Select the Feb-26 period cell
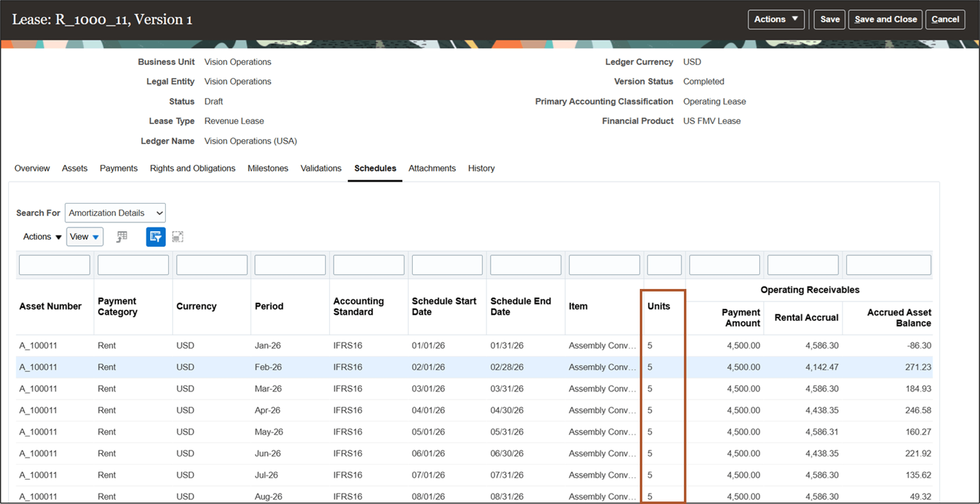The image size is (980, 504). [x=268, y=367]
